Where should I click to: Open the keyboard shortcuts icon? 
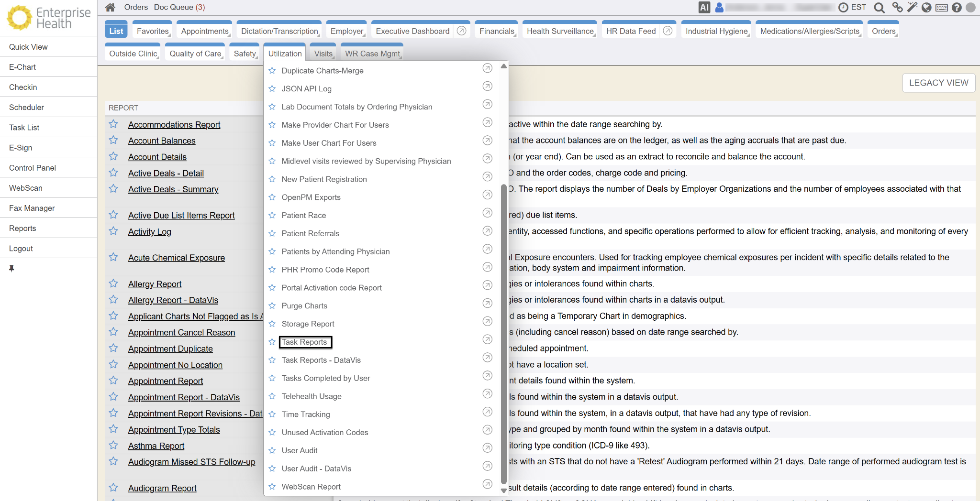tap(941, 7)
